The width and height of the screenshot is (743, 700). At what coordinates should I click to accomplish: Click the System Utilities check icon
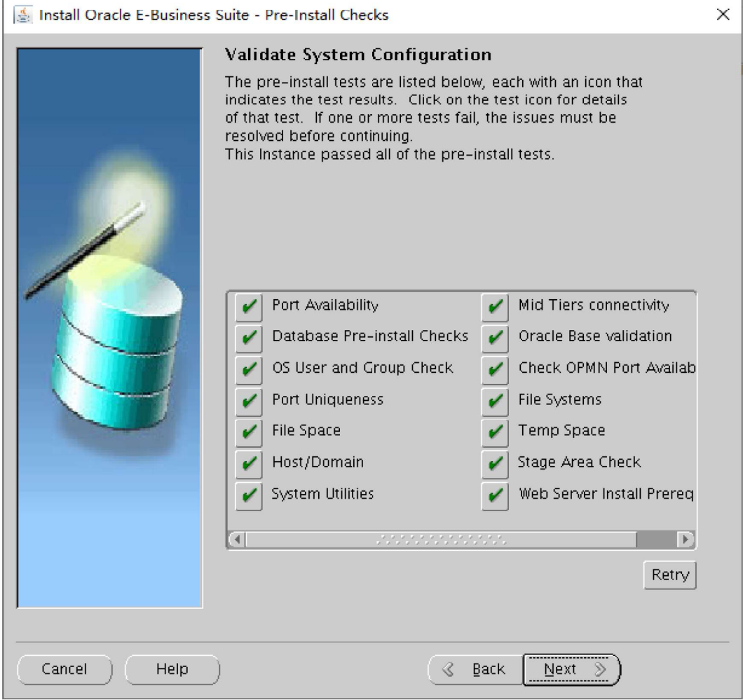(x=249, y=496)
